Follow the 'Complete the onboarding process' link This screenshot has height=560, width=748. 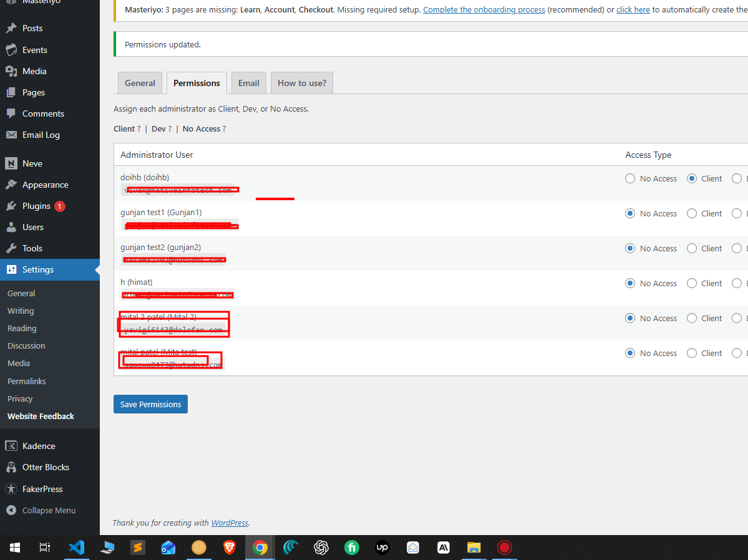point(483,9)
